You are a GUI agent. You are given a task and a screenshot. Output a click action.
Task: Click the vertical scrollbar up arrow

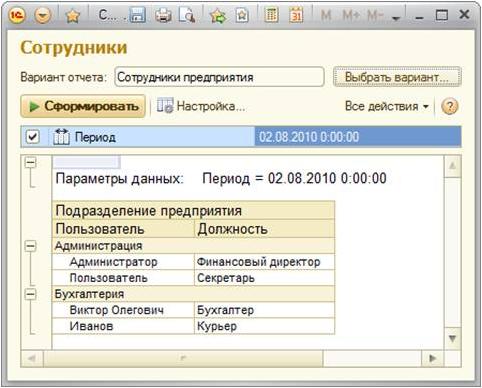[453, 166]
